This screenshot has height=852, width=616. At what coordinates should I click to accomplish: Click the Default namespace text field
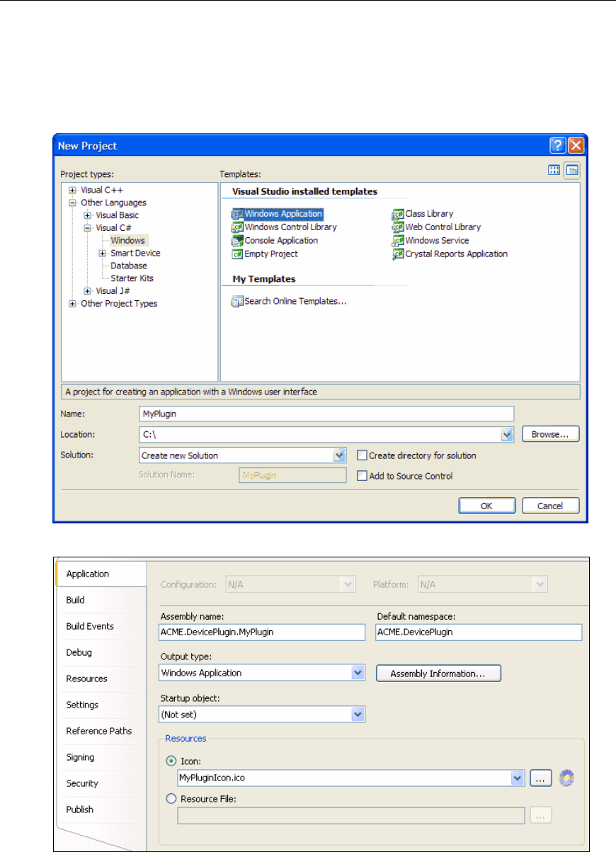pyautogui.click(x=478, y=632)
